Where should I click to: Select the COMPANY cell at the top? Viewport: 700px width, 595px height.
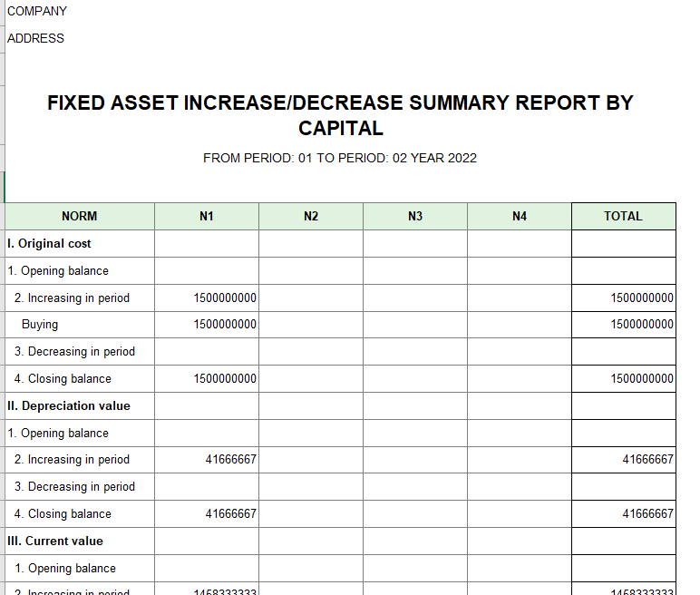coord(37,12)
